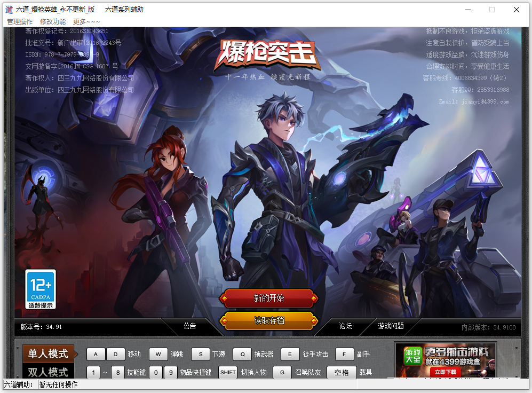Click the 六道 app icon in the title bar
Screen dimensions: 532x393
9,10
